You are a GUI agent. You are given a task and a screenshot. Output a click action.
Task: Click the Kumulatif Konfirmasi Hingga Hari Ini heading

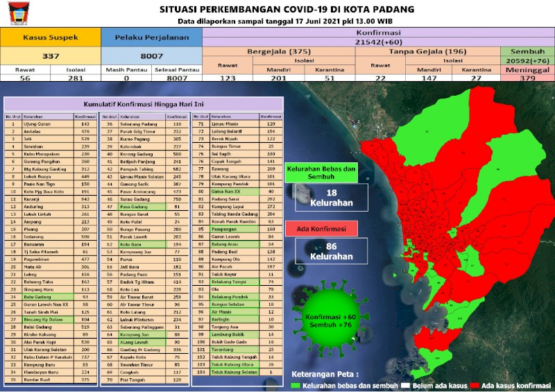144,105
